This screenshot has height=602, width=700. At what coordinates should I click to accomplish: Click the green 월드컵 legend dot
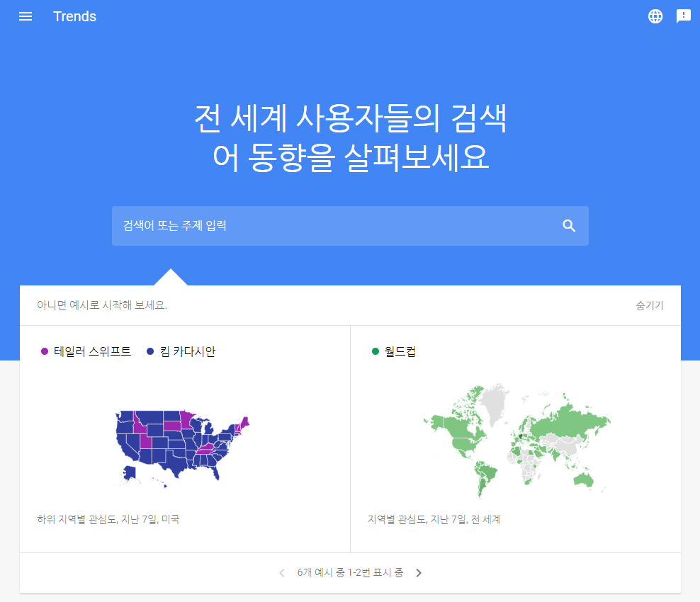(376, 352)
